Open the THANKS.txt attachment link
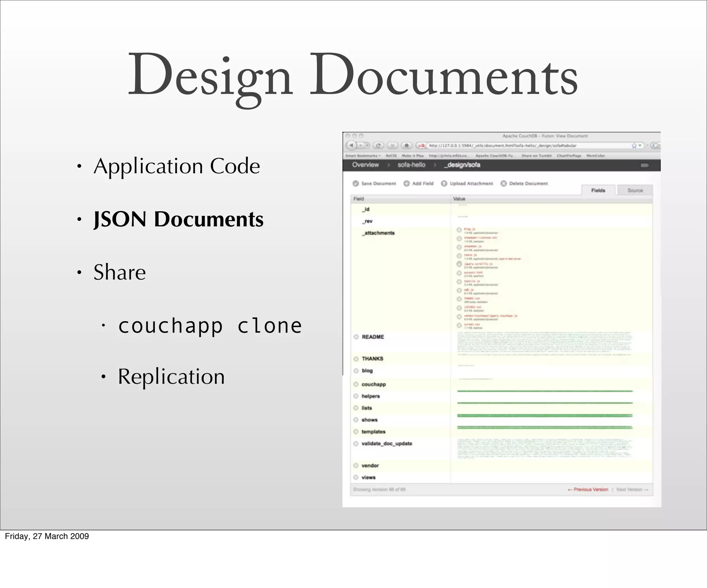The image size is (707, 588). tap(472, 298)
